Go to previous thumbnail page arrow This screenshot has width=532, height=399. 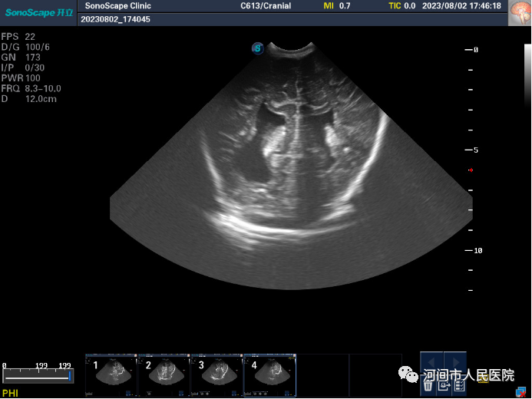(x=432, y=361)
